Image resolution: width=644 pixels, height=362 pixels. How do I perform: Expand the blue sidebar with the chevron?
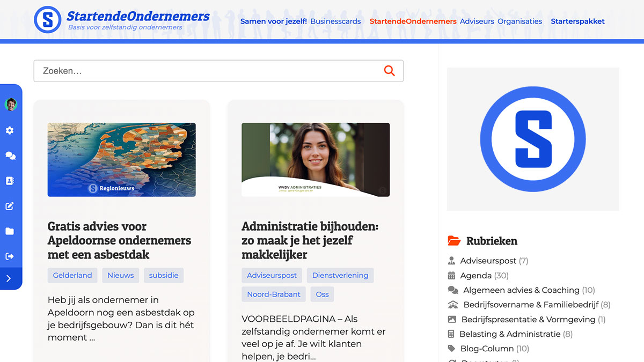point(9,278)
